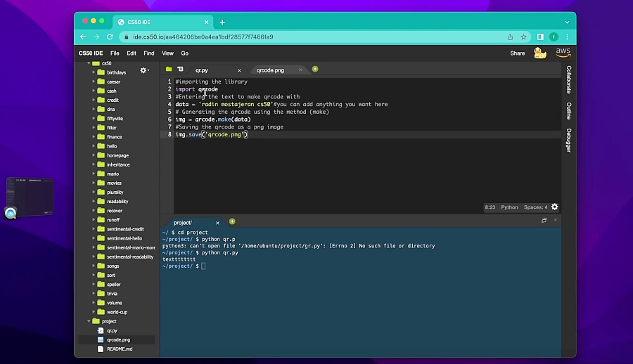Collapse the project folder

(89, 321)
